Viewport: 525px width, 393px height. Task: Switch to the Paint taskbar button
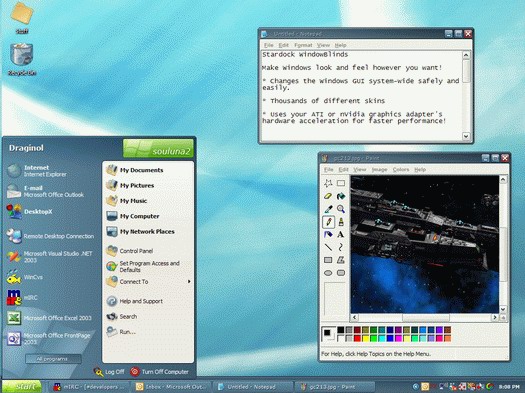pyautogui.click(x=335, y=387)
